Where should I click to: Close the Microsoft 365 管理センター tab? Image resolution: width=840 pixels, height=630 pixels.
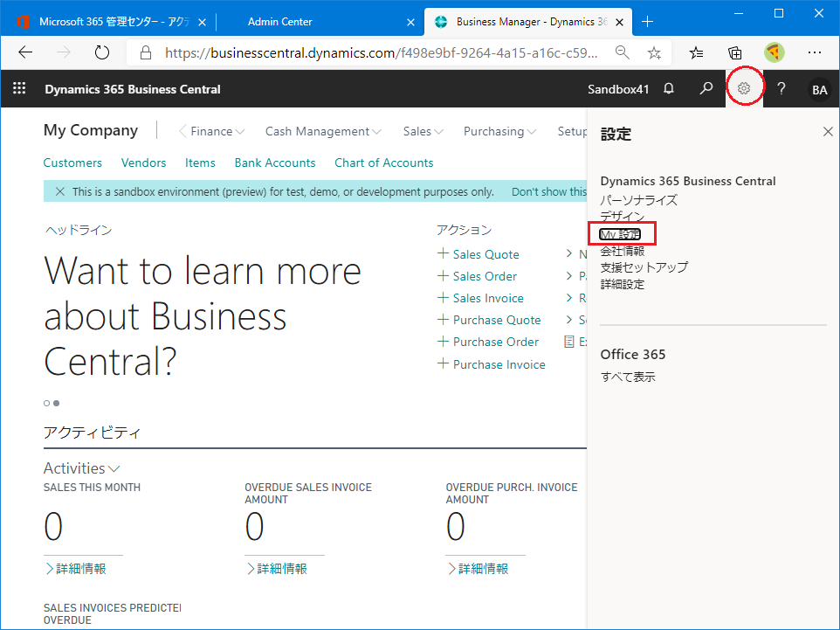(x=202, y=22)
